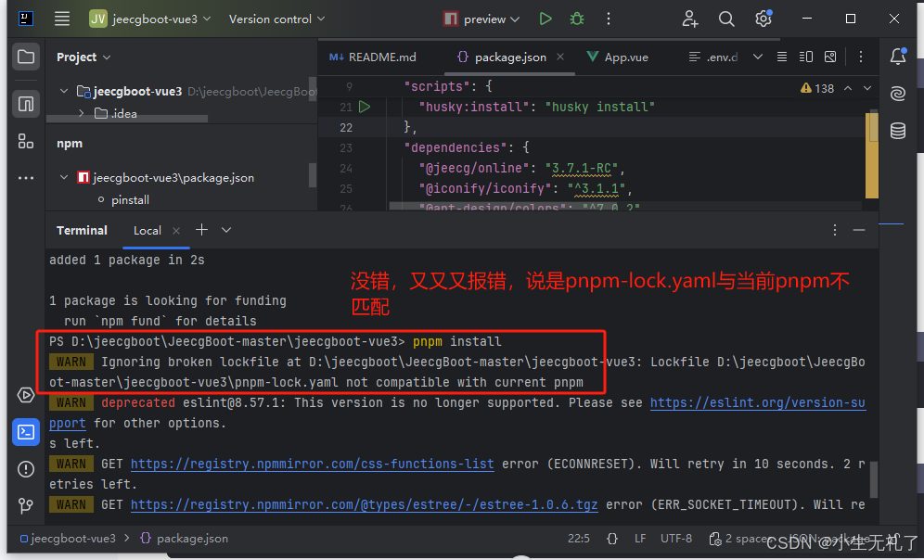Open IDE settings gear icon
Screen dimensions: 924x560
coord(764,19)
